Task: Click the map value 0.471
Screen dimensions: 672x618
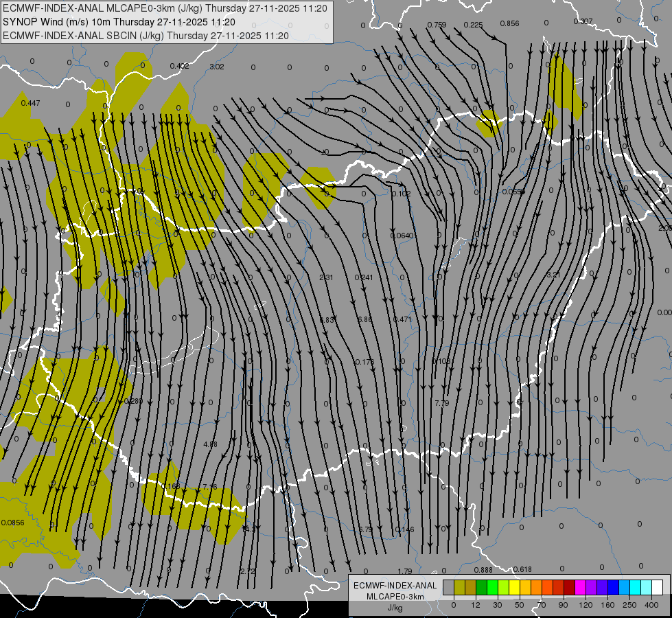Action: [402, 319]
